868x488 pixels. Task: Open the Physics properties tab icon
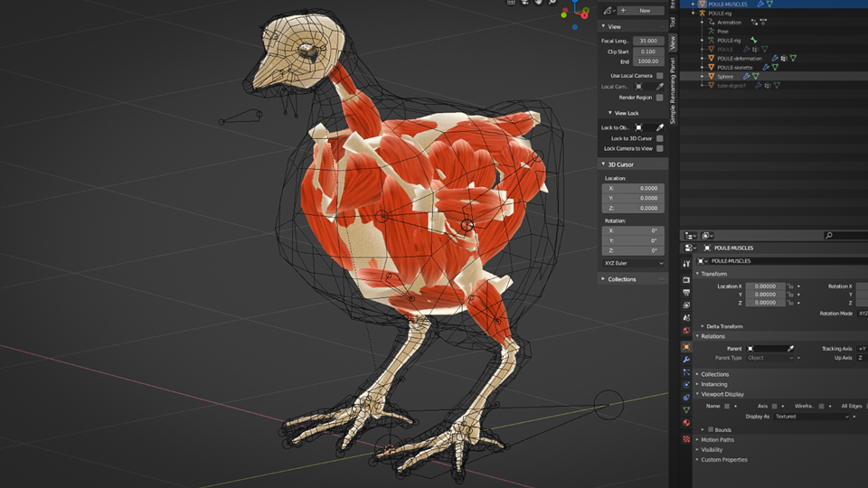[x=686, y=385]
